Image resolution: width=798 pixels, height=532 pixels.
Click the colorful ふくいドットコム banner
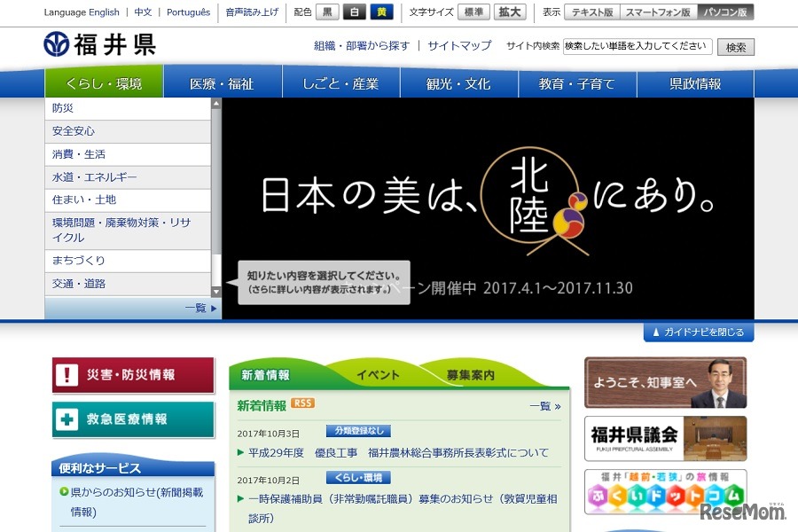pyautogui.click(x=666, y=490)
